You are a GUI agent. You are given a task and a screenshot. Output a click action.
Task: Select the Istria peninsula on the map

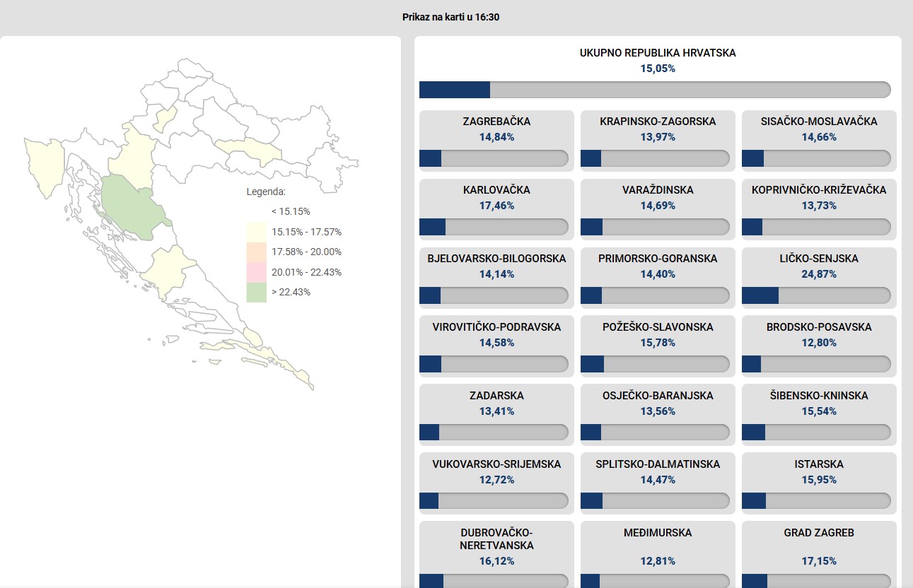tap(44, 166)
